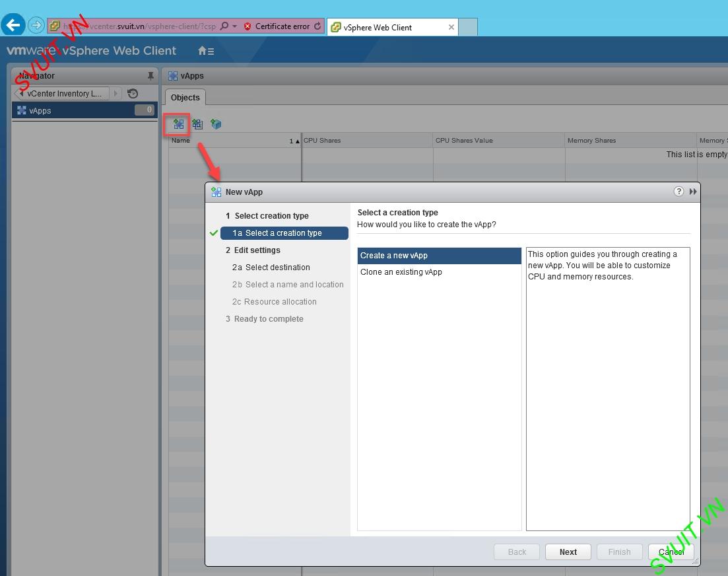728x576 pixels.
Task: Choose Create a new vApp option
Action: [439, 256]
